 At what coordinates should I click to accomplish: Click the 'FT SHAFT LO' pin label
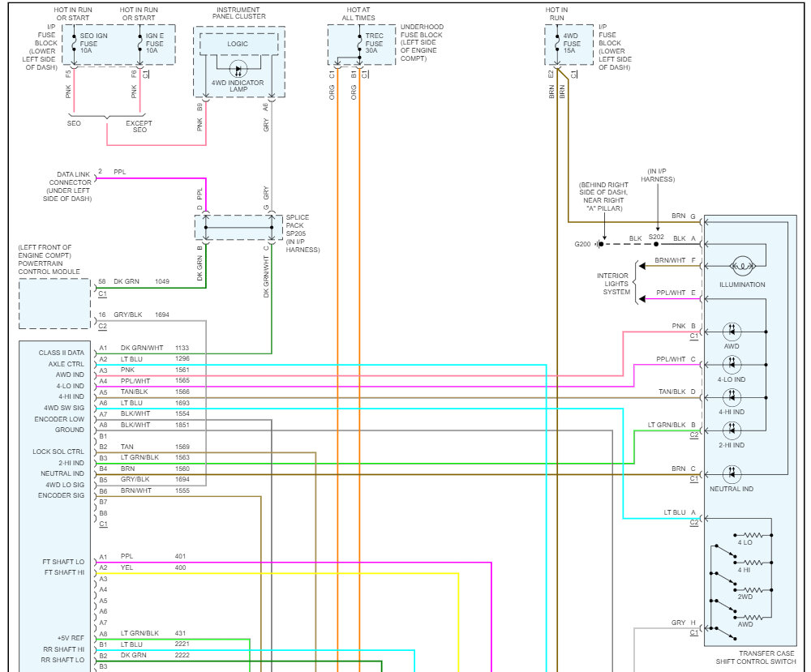click(x=63, y=562)
